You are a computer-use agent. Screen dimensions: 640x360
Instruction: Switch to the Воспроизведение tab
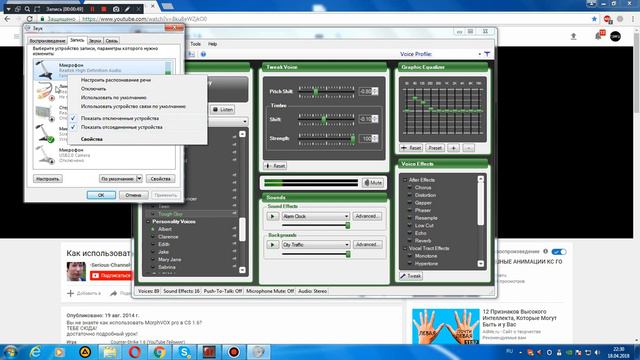tap(47, 41)
